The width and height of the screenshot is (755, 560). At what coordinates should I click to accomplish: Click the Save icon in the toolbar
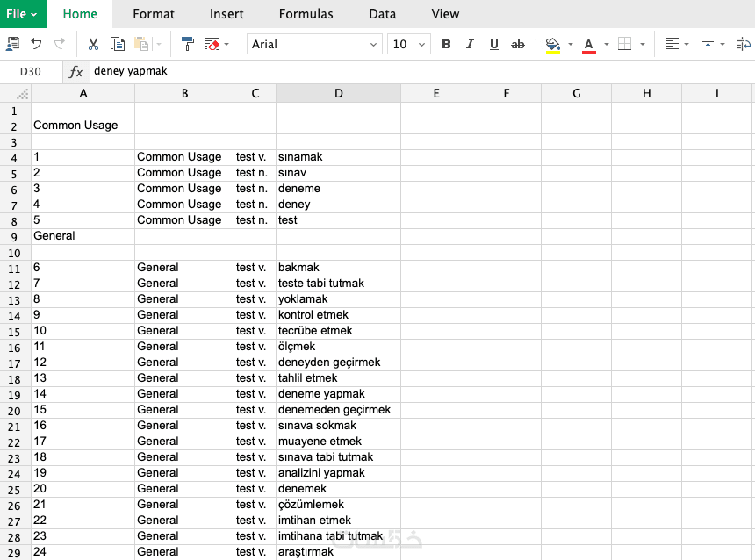pos(12,44)
